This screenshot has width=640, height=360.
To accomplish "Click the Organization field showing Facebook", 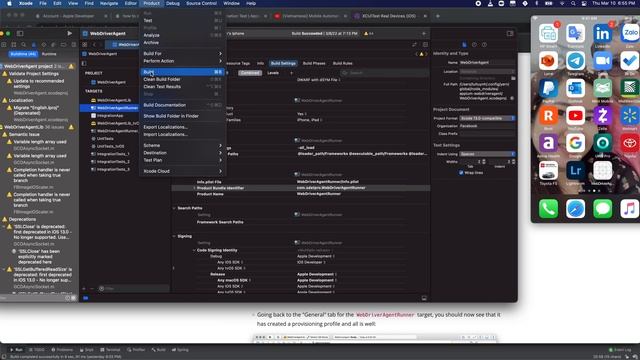I will point(487,126).
